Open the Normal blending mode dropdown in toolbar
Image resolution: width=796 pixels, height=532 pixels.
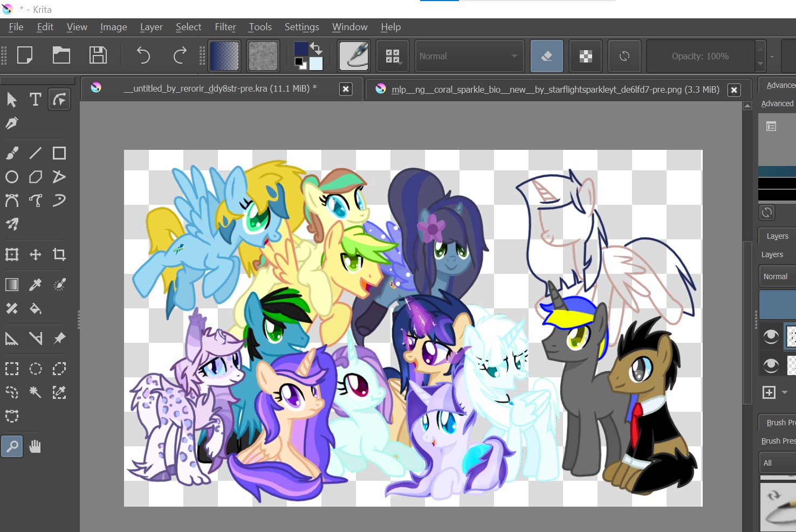(x=469, y=56)
